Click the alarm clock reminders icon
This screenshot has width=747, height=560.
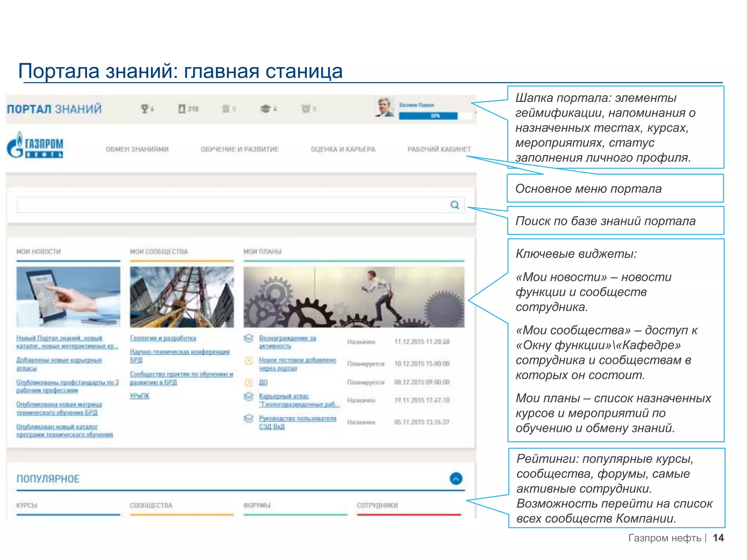click(x=306, y=108)
